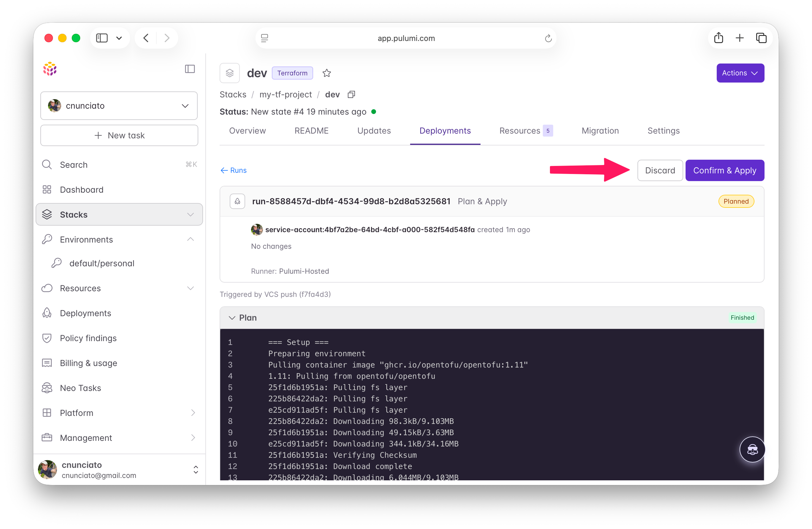Switch to the Updates tab
This screenshot has height=529, width=812.
click(374, 131)
